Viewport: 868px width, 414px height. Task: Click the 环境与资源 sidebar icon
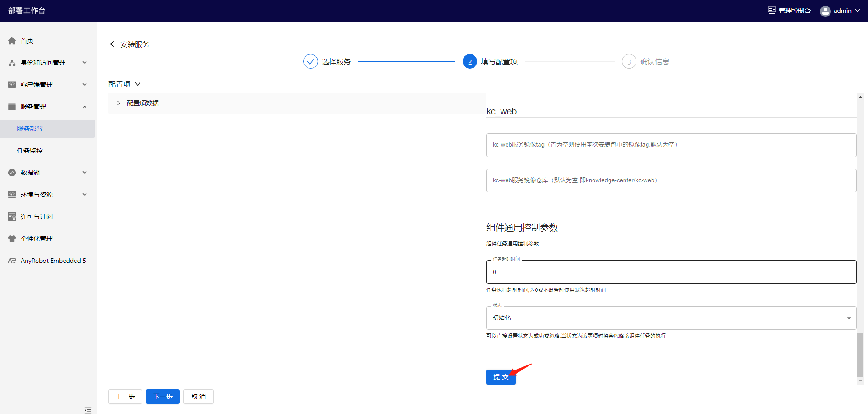click(x=12, y=195)
